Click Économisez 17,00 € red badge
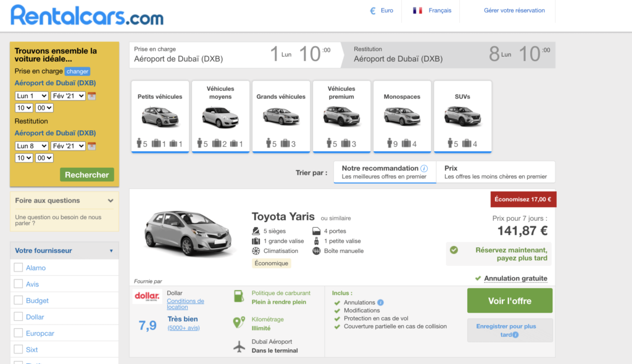Screen dimensions: 632x364 pos(523,199)
